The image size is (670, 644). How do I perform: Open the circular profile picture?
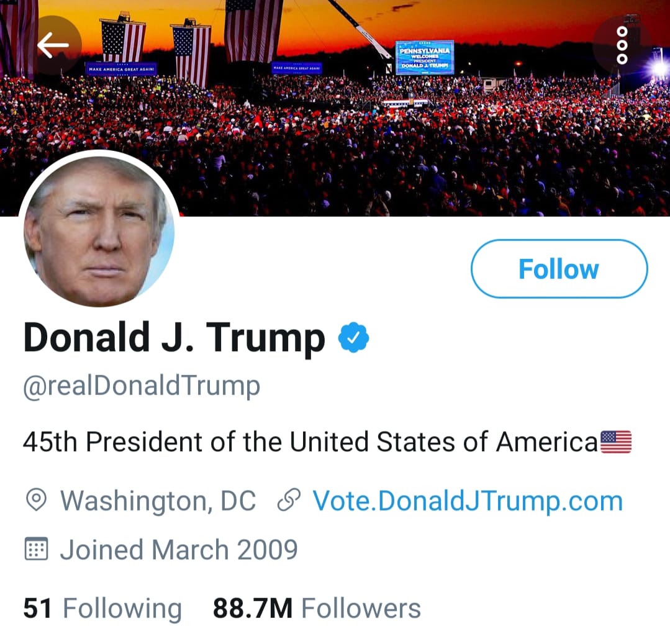pyautogui.click(x=99, y=230)
